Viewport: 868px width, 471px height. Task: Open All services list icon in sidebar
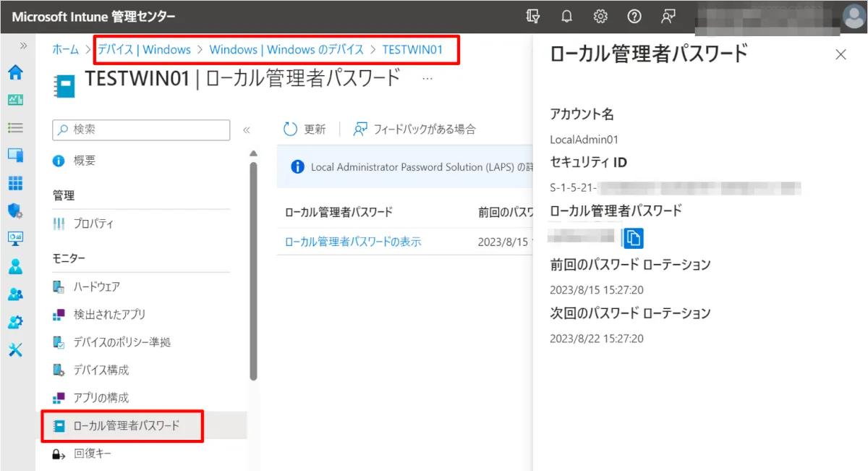pyautogui.click(x=15, y=127)
